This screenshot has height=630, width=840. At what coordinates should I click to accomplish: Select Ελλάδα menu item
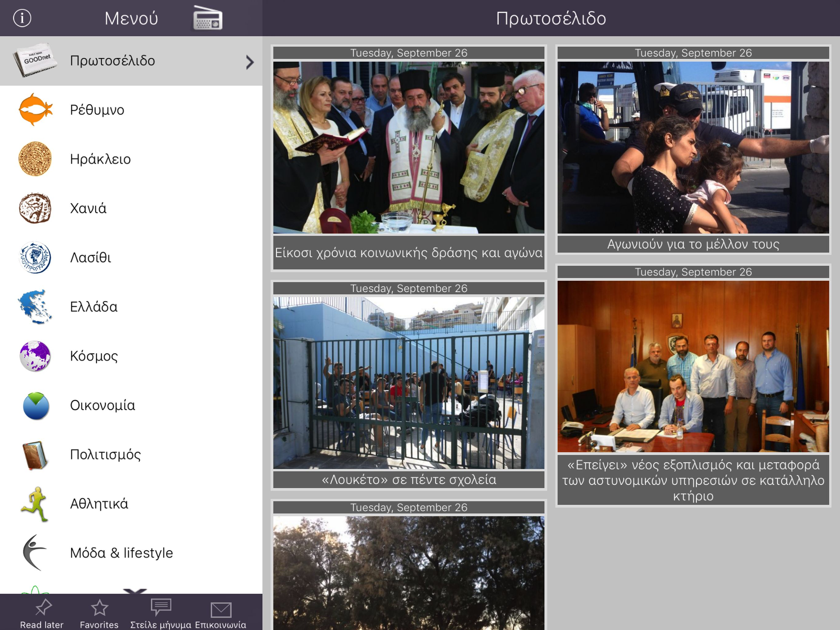131,307
